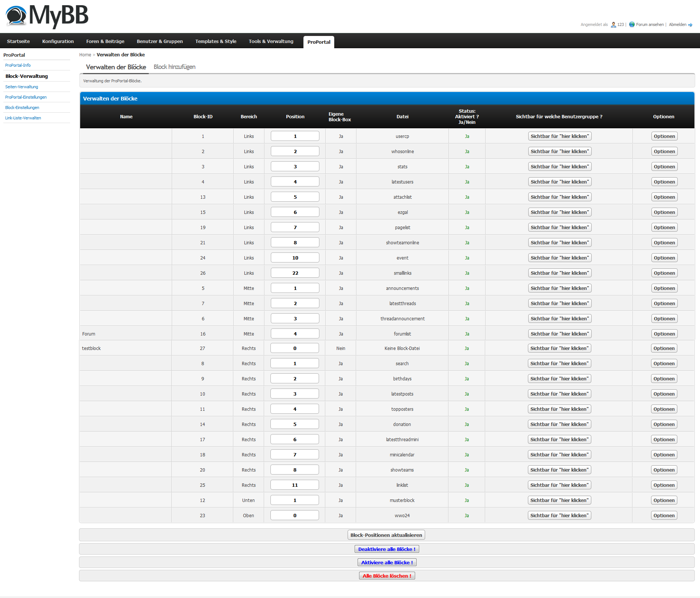Open Block-Einstellungen in the sidebar

point(22,108)
